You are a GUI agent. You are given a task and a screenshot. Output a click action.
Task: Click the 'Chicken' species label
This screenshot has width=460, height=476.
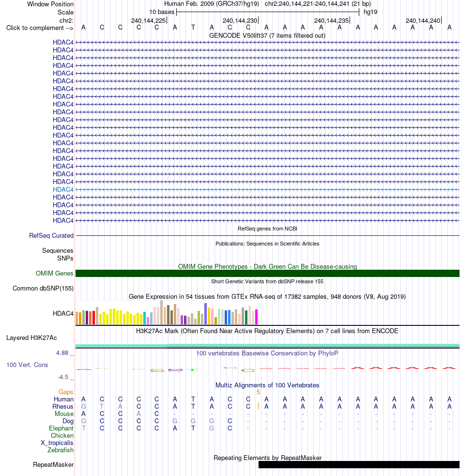pyautogui.click(x=62, y=436)
